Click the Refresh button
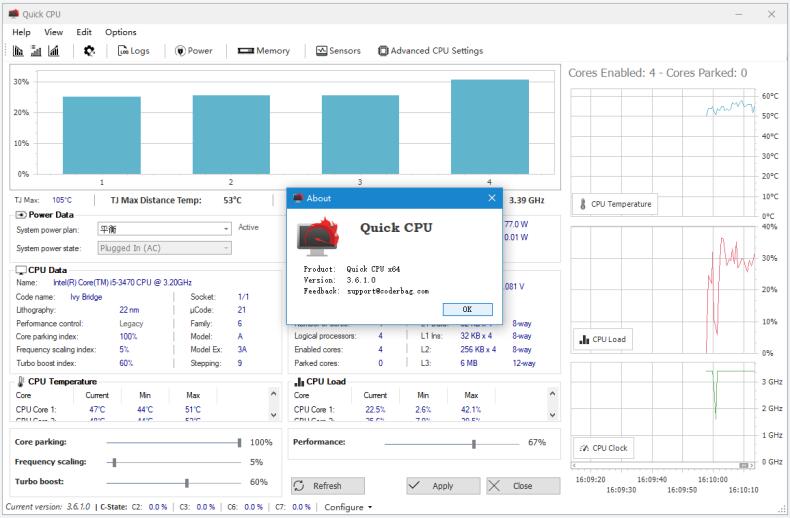This screenshot has width=790, height=518. [327, 486]
